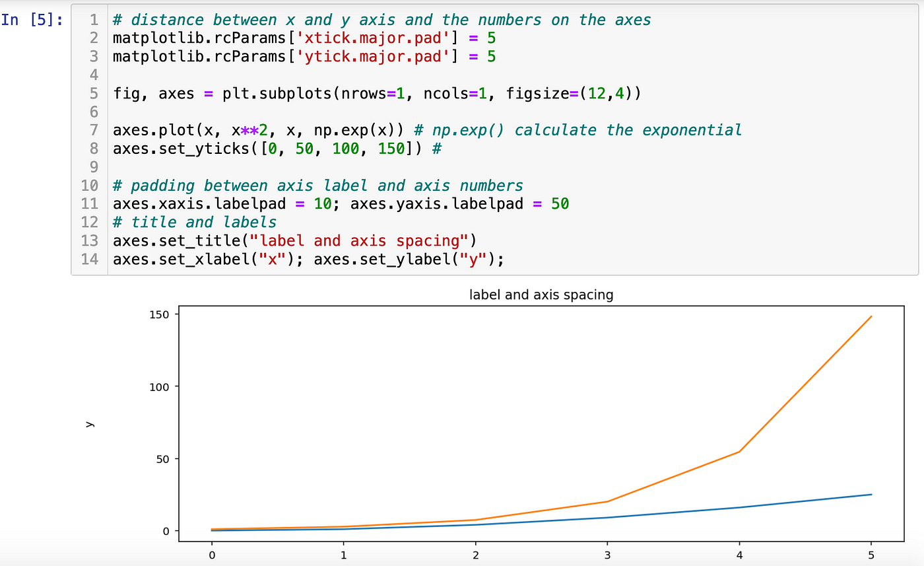
Task: Click axes.yaxis.labelpad = 50 statement
Action: click(x=459, y=203)
